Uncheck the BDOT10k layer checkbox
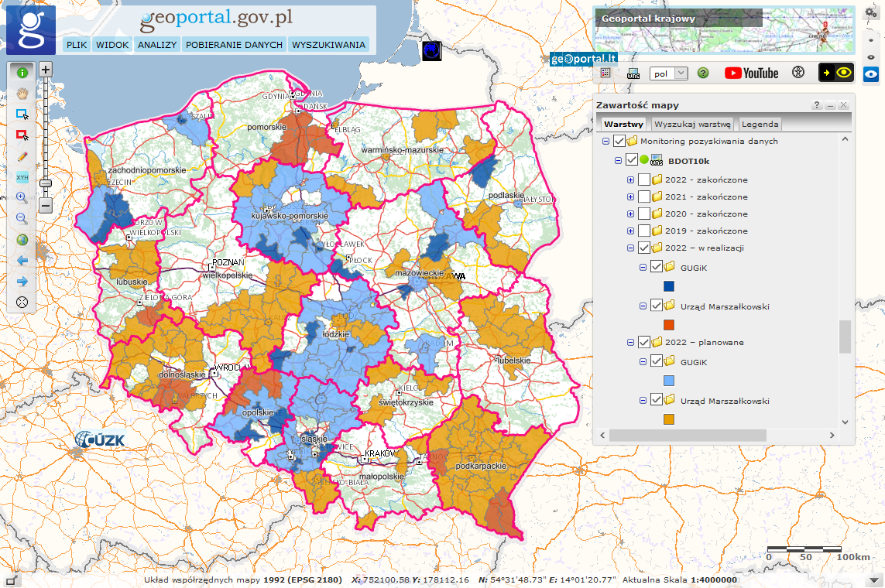Viewport: 885px width, 588px height. tap(631, 160)
